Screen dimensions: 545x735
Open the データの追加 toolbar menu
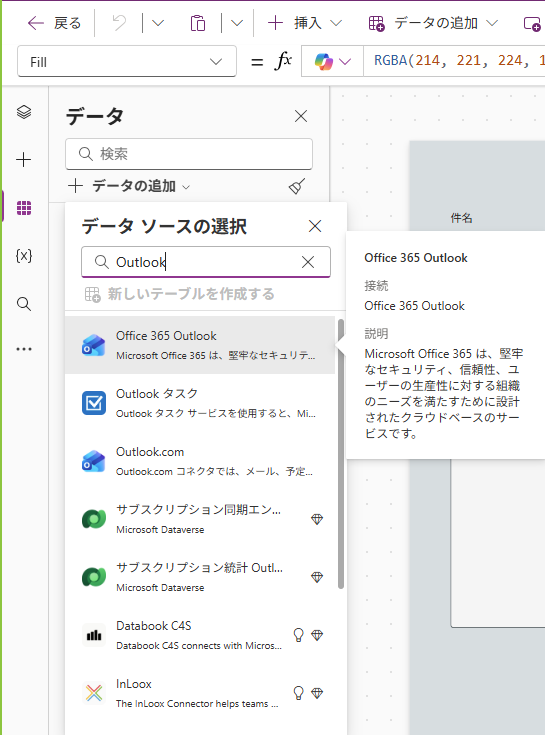coord(433,22)
